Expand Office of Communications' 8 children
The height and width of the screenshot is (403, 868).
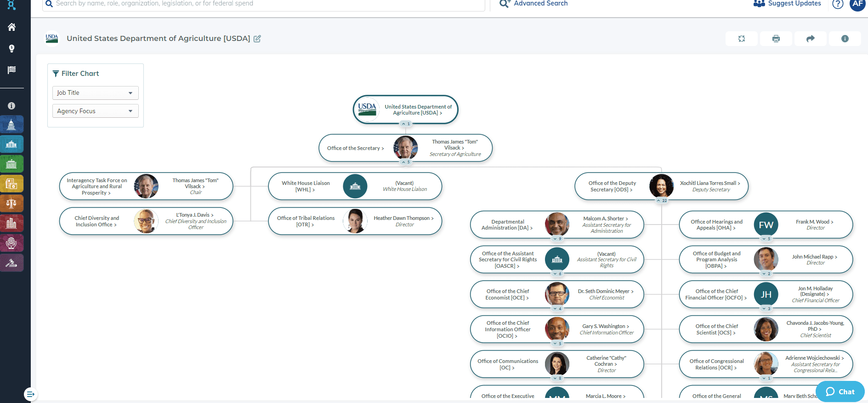(557, 378)
